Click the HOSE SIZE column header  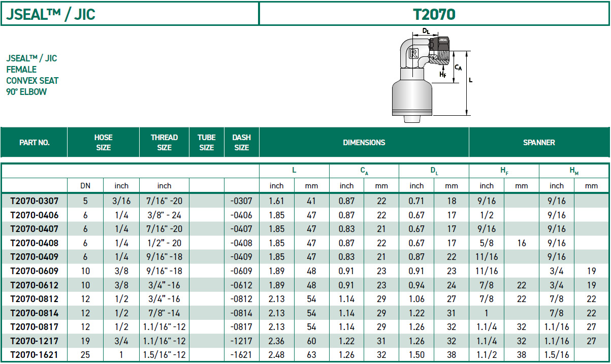tap(103, 143)
